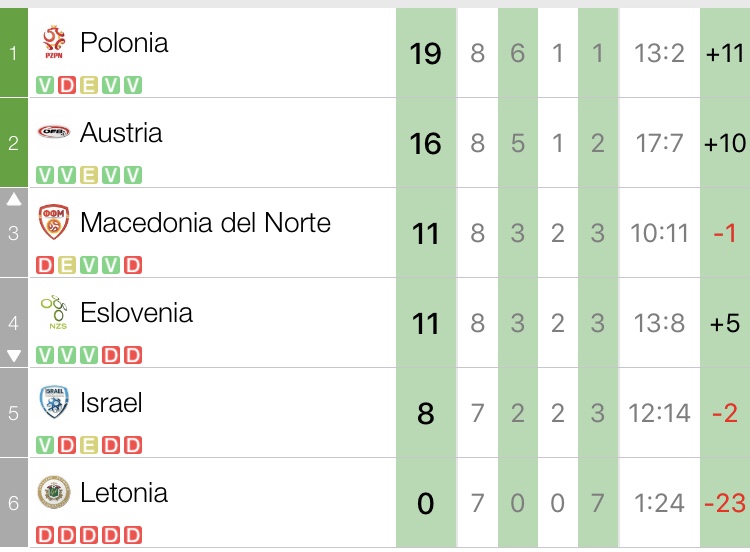Image resolution: width=750 pixels, height=552 pixels.
Task: Click the Letonia team crest icon
Action: click(53, 492)
